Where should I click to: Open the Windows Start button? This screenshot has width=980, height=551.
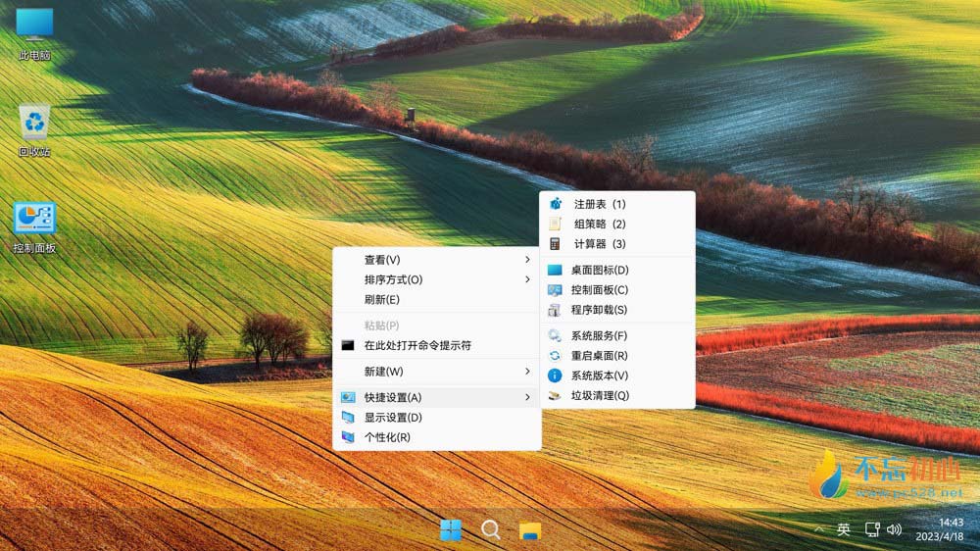[x=451, y=530]
